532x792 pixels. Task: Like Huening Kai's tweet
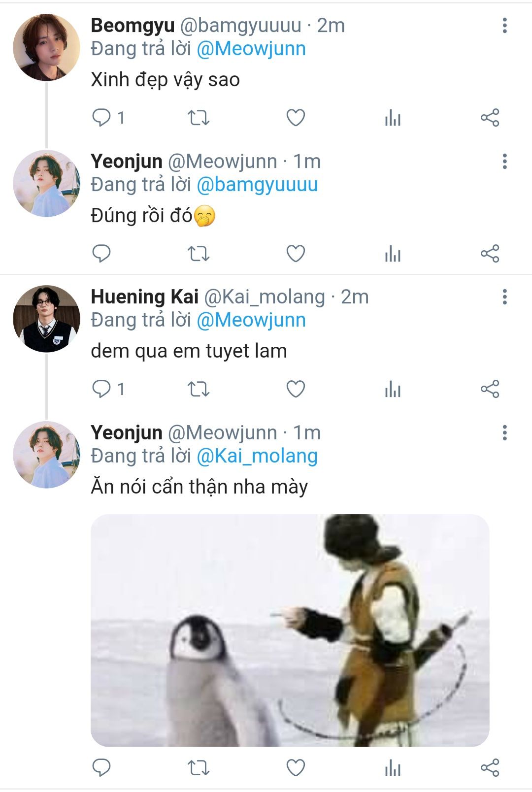(296, 389)
